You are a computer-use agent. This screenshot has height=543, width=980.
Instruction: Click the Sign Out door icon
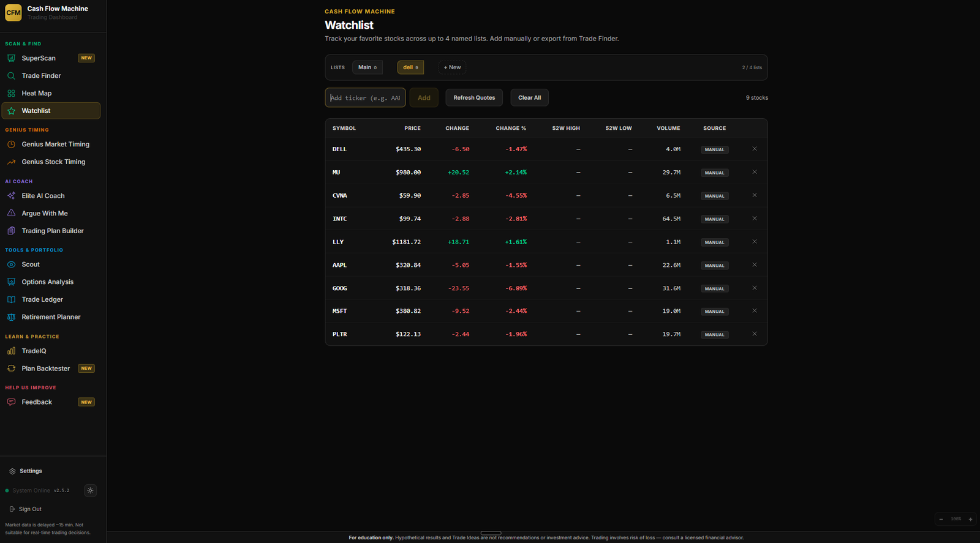12,509
